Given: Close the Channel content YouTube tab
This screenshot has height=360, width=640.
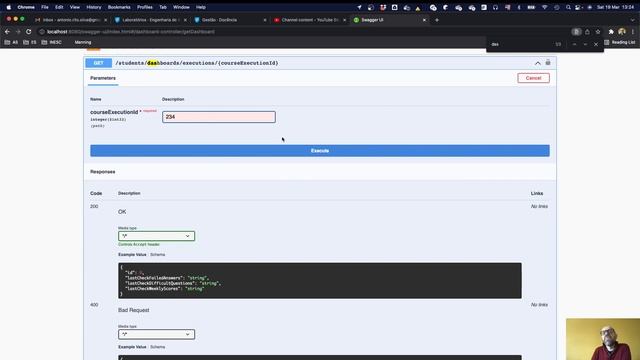Looking at the screenshot, I should point(344,20).
